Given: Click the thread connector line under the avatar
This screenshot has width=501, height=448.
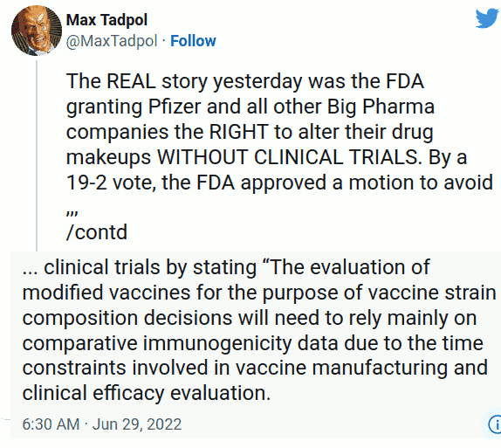Looking at the screenshot, I should (37, 155).
